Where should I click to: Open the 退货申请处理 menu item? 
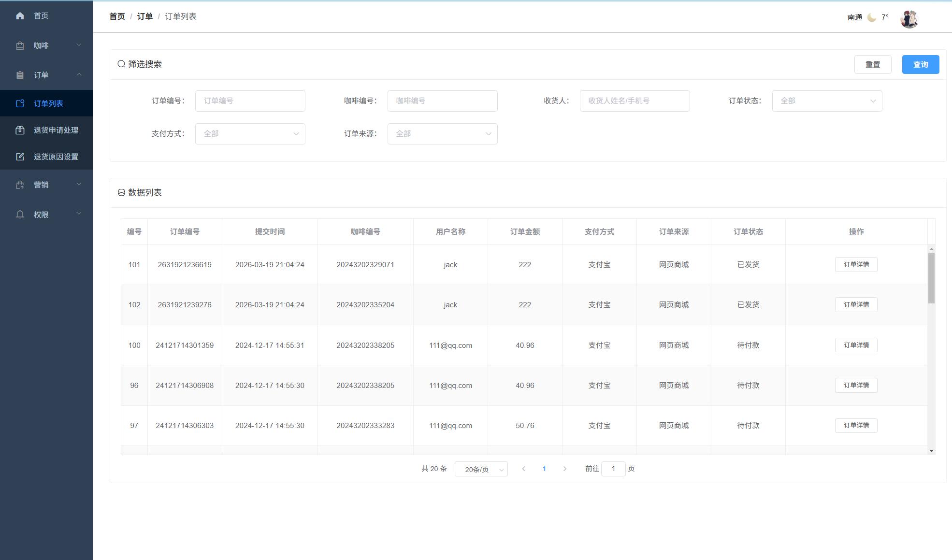pyautogui.click(x=56, y=130)
